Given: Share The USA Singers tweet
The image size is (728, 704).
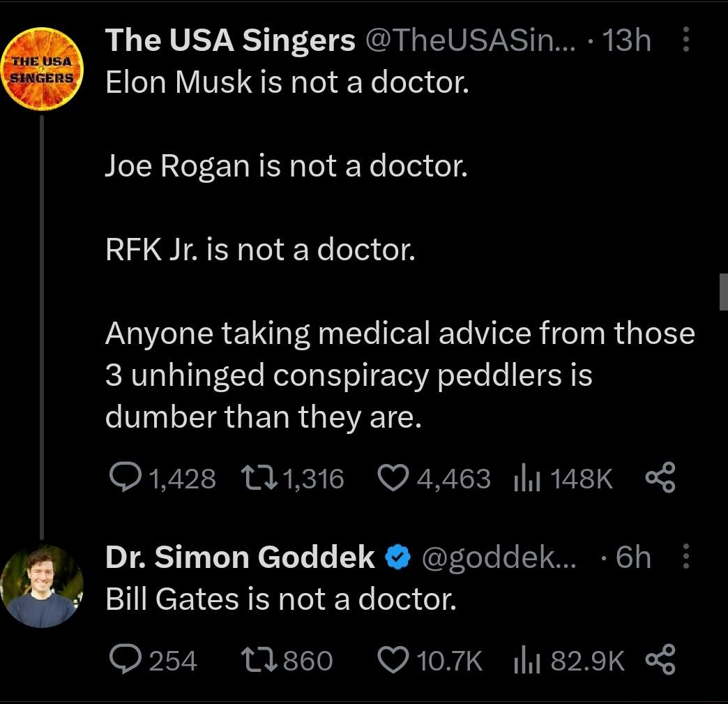Looking at the screenshot, I should coord(659,478).
